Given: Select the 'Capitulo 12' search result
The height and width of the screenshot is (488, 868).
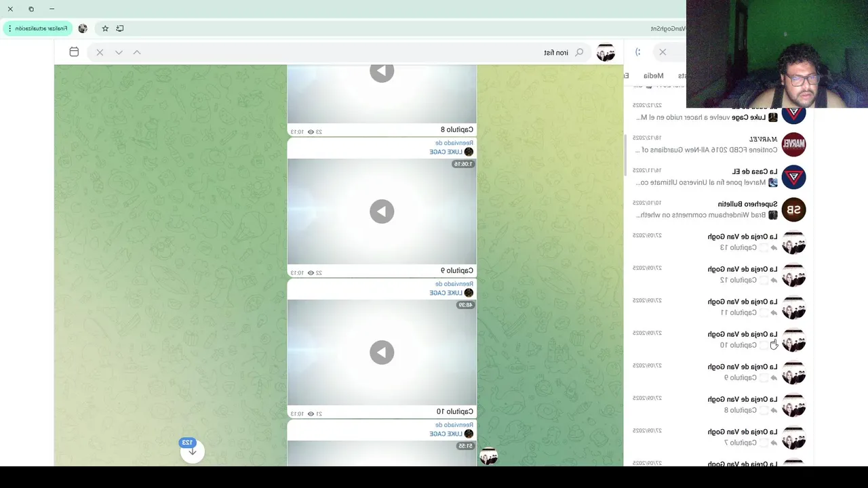Looking at the screenshot, I should coord(719,274).
